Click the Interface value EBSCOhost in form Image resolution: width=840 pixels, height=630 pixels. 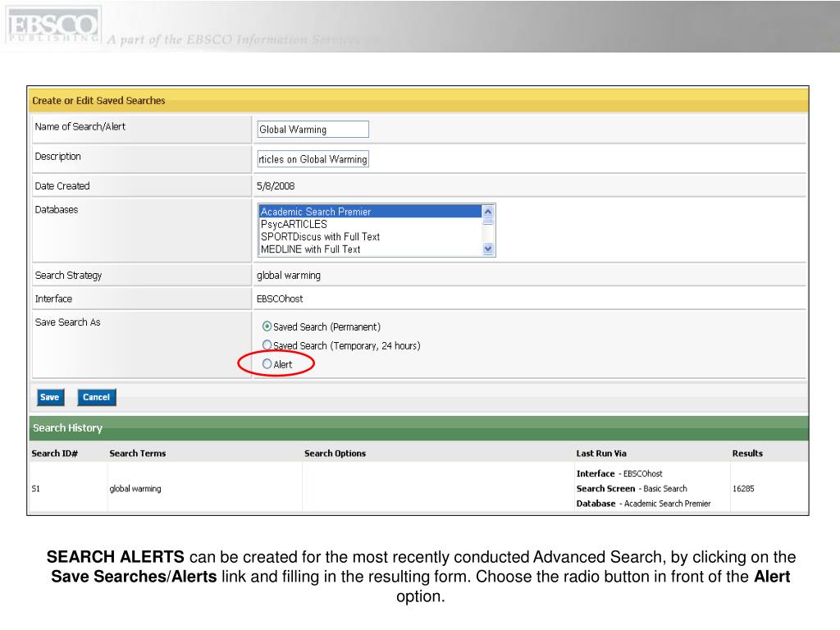[x=280, y=299]
